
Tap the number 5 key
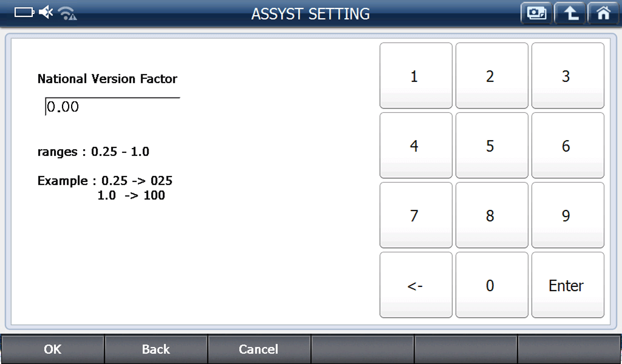(492, 146)
